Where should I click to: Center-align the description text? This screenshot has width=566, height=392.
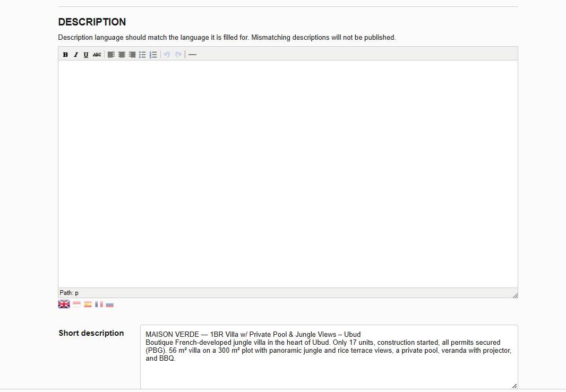(122, 55)
